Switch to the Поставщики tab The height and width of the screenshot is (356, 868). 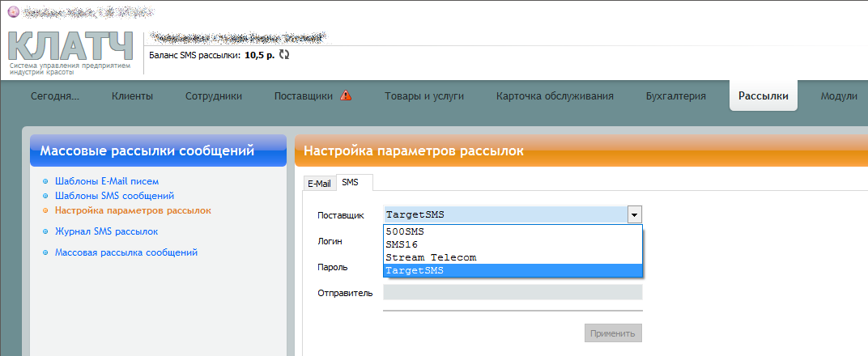[x=304, y=96]
